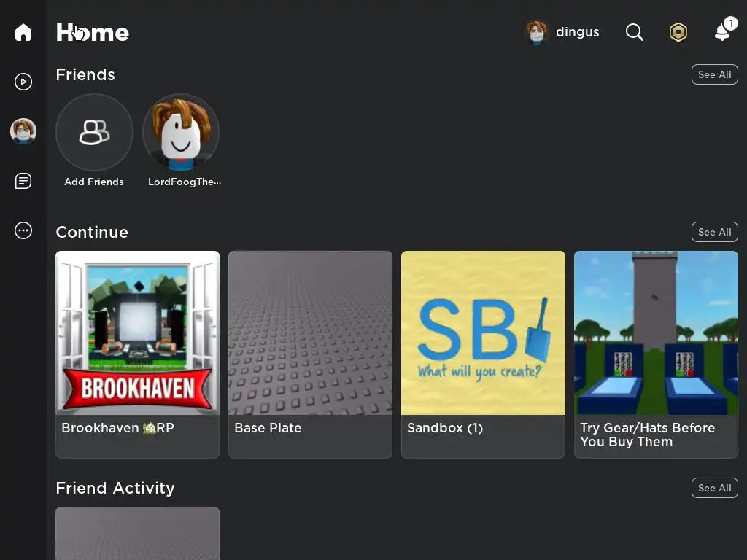Click the Brookhaven RP title text

coord(117,428)
